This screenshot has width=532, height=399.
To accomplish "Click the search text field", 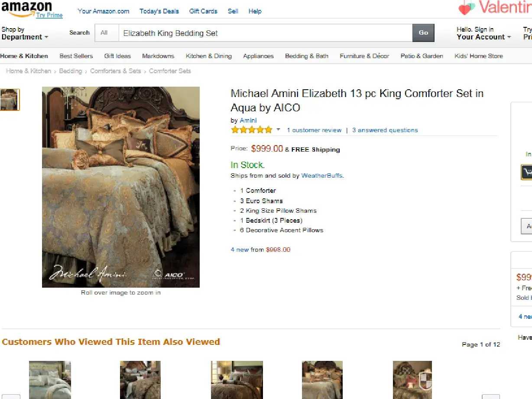I will tap(265, 33).
